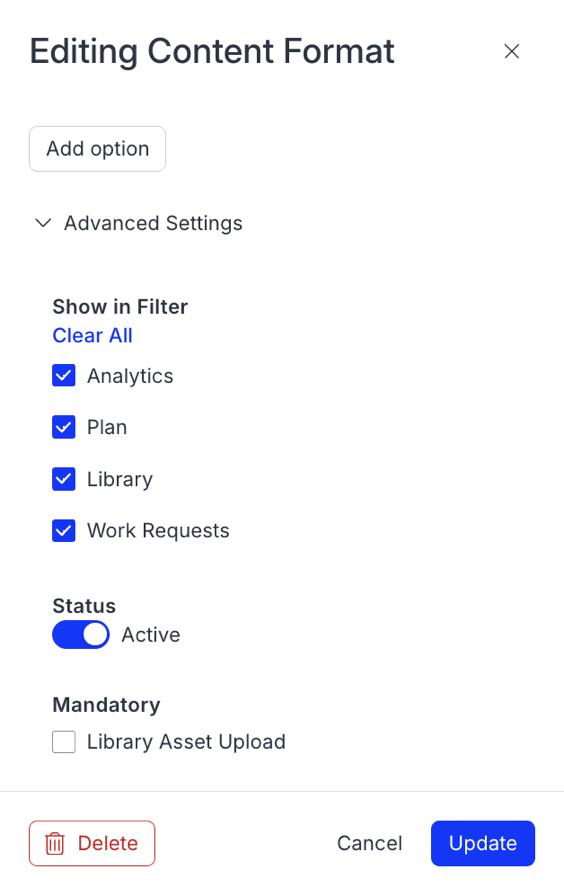Cancel editing the field
The height and width of the screenshot is (888, 564).
click(x=369, y=843)
